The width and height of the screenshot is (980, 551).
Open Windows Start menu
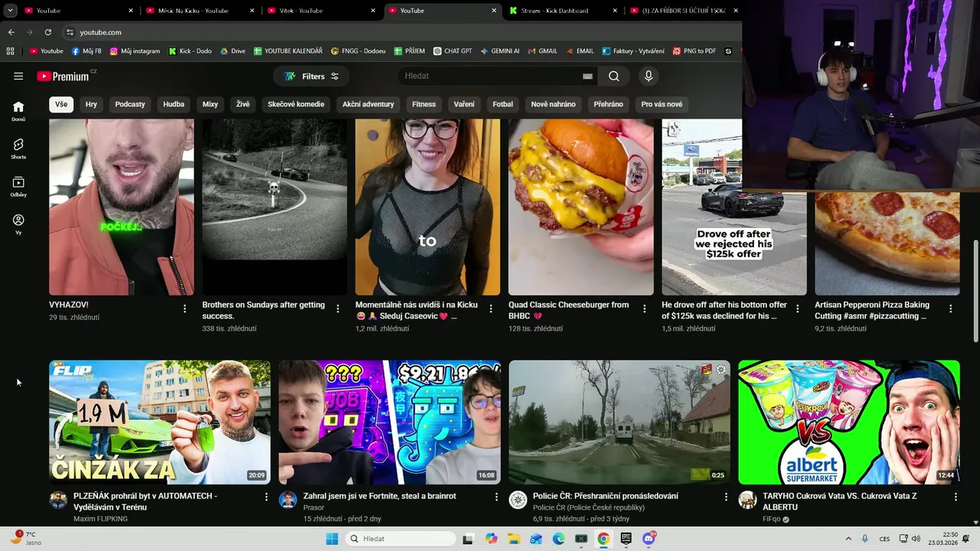coord(332,539)
